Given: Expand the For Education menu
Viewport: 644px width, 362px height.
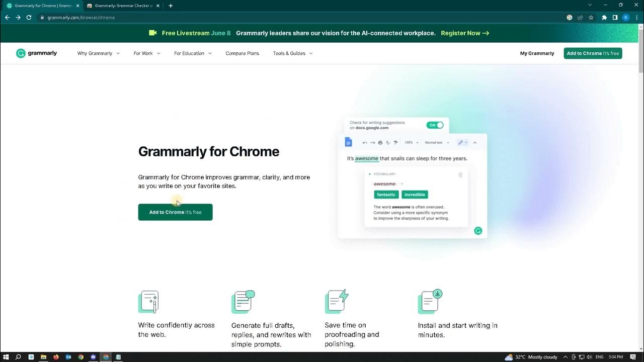Looking at the screenshot, I should click(193, 53).
